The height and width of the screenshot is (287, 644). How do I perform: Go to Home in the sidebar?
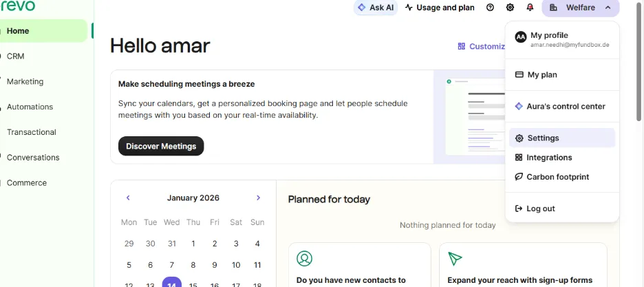(x=43, y=31)
